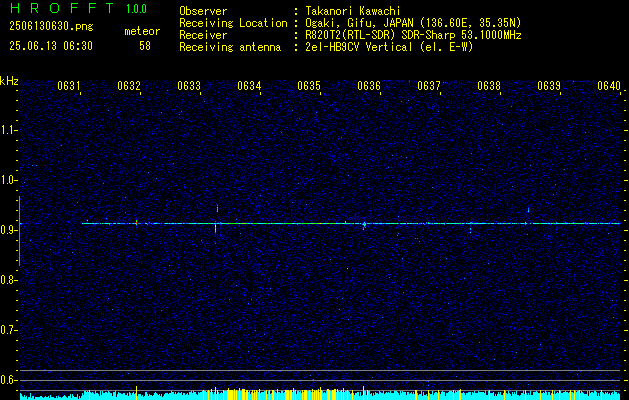Click the observer name Takanori Kawachi
Image resolution: width=629 pixels, height=400 pixels.
point(353,11)
